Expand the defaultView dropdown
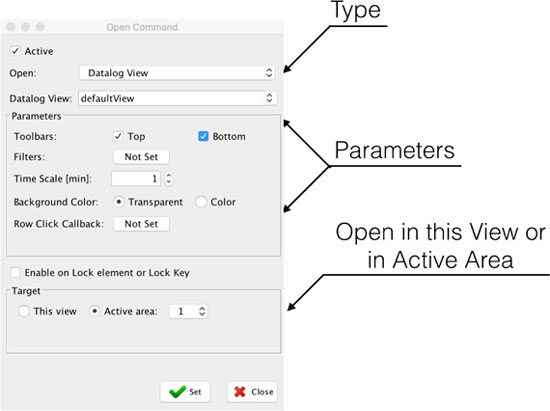This screenshot has width=550, height=411. [x=177, y=98]
